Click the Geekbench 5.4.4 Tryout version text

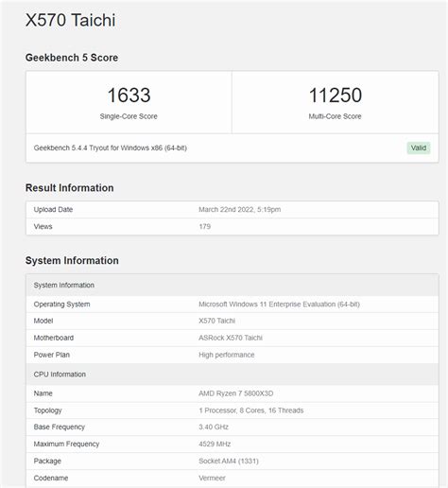[111, 148]
